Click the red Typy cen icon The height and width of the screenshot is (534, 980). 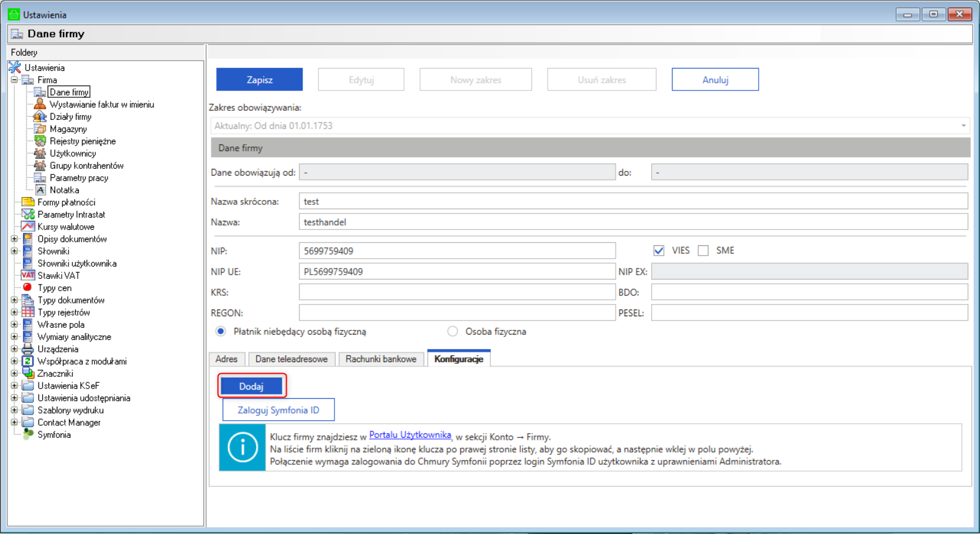pos(28,287)
